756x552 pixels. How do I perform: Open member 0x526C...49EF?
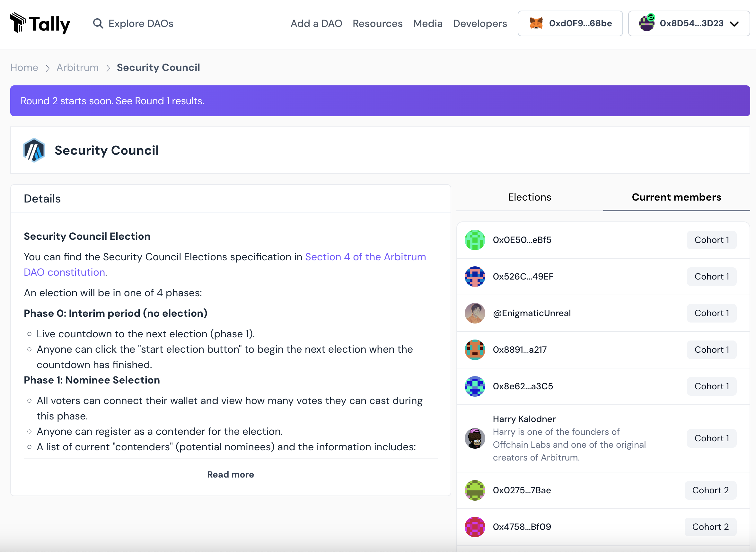(x=523, y=277)
